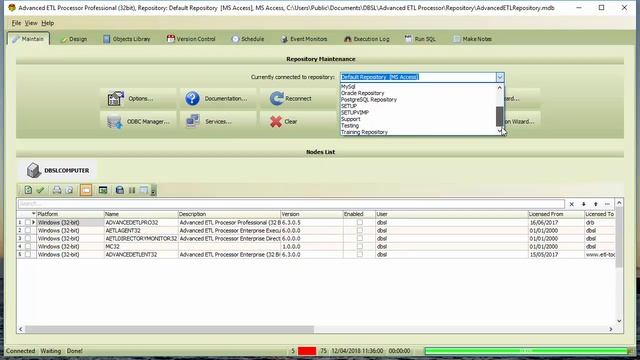Click the DBSLCOMPUTER node icon
The height and width of the screenshot is (360, 640).
[33, 170]
